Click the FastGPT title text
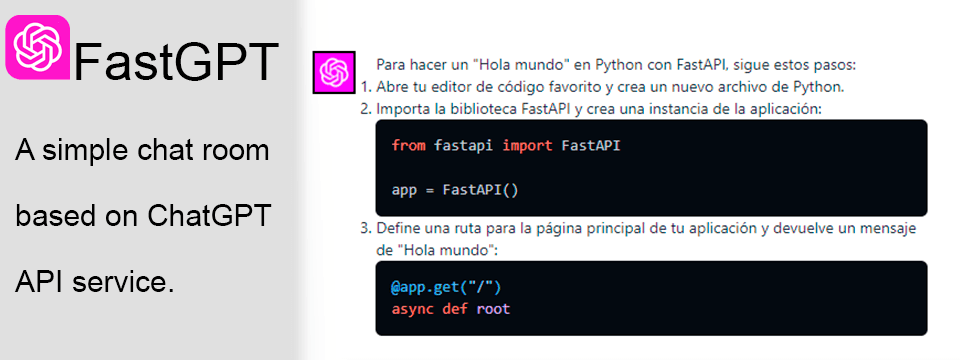The width and height of the screenshot is (960, 360). coord(176,61)
